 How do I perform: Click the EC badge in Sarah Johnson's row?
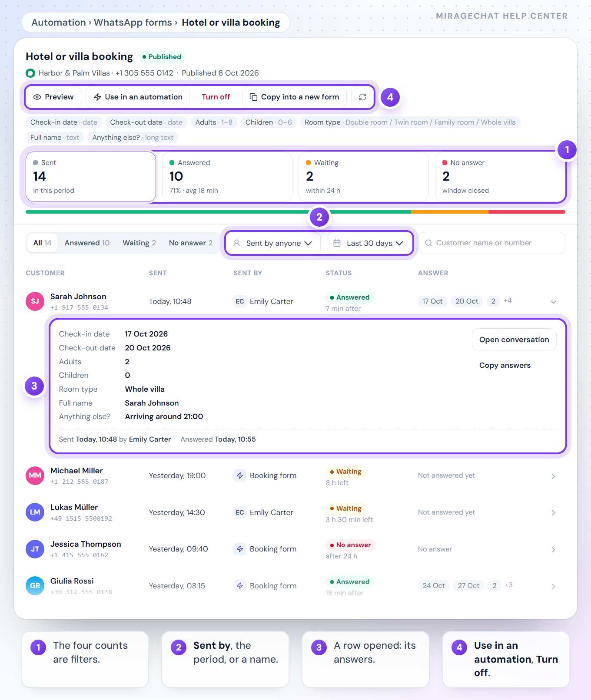point(240,301)
